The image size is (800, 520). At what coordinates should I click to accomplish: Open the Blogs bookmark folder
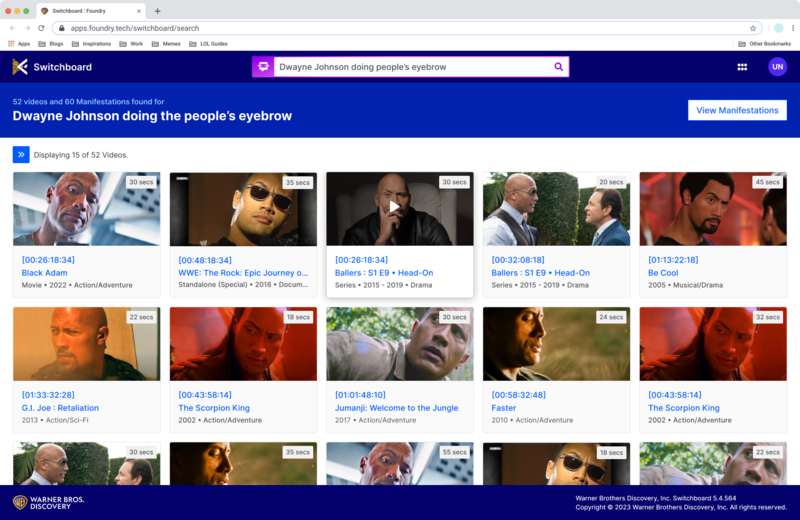(51, 44)
